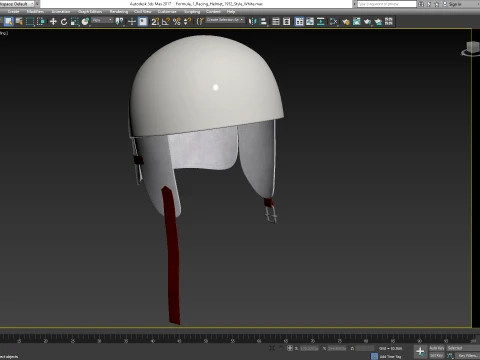Screen dimensions: 480x360
Task: Click the Set Key button
Action: (437, 356)
